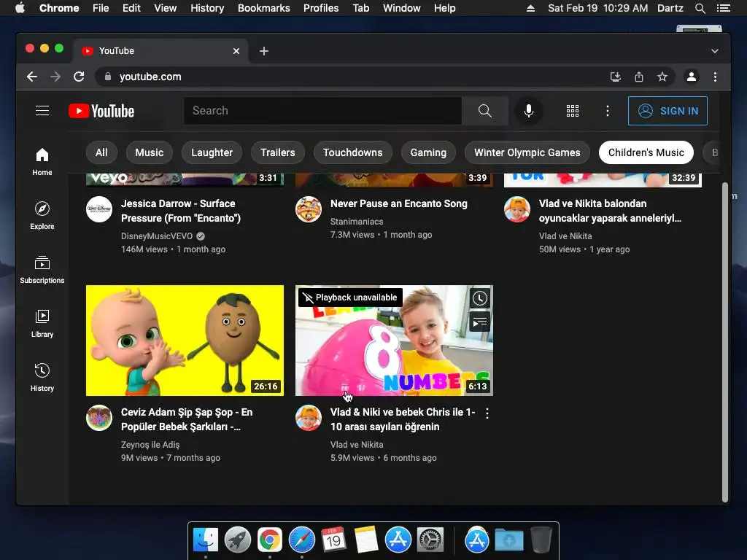Open the YouTube hamburger guide menu
This screenshot has width=747, height=560.
pos(42,111)
